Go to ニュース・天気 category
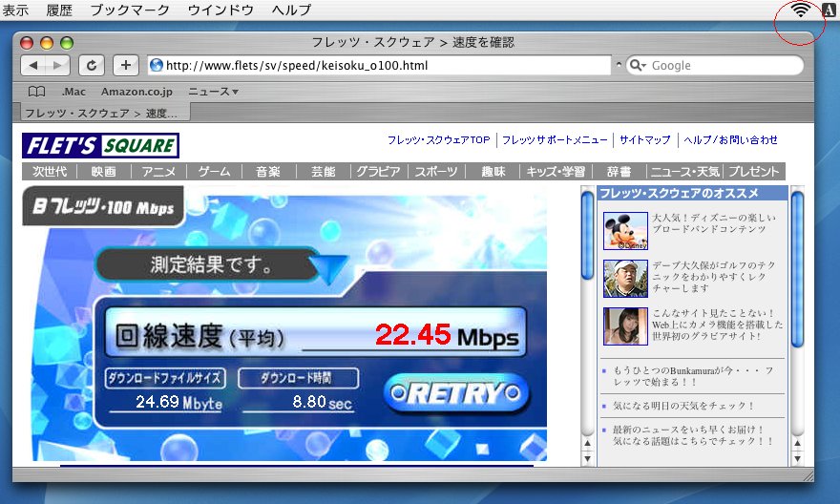The width and height of the screenshot is (840, 504). (x=684, y=172)
